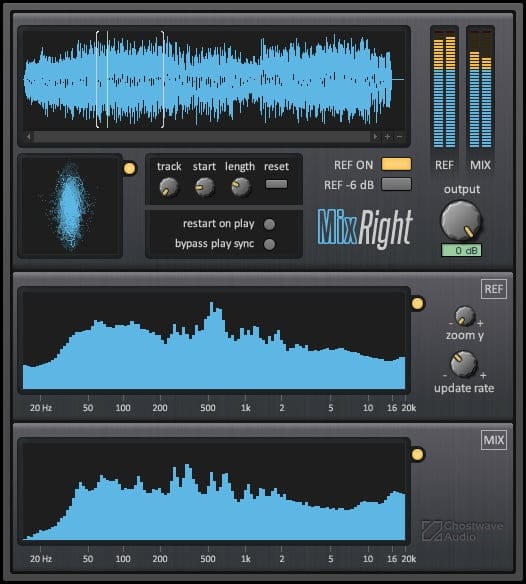
Task: Click the length knob
Action: [241, 187]
